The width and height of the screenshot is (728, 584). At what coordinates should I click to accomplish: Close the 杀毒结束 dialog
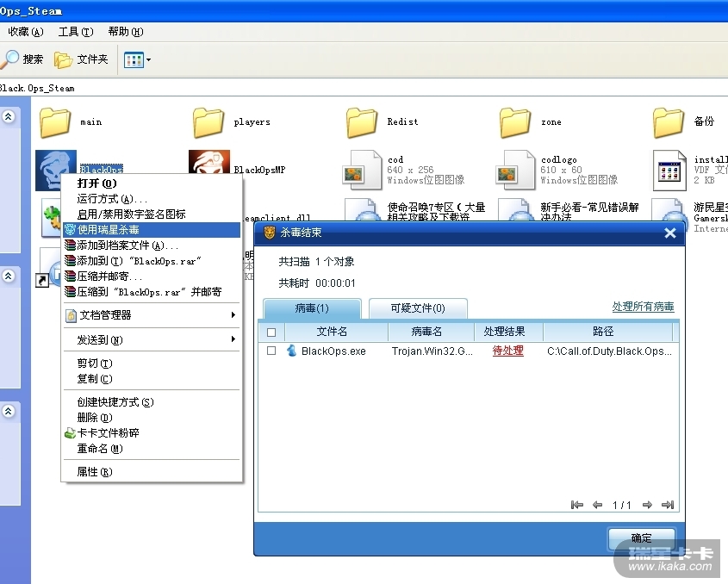click(x=670, y=233)
